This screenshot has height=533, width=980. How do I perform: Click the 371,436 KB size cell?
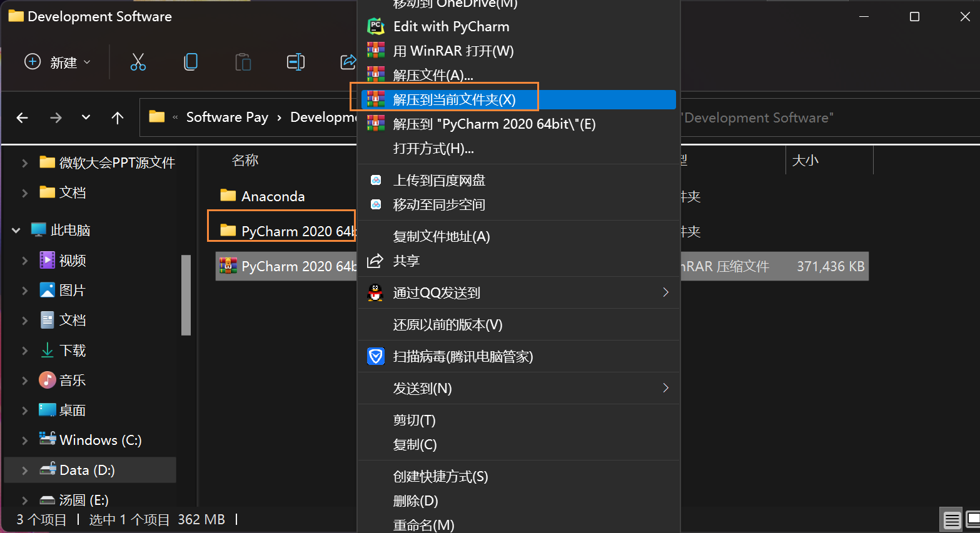[831, 266]
